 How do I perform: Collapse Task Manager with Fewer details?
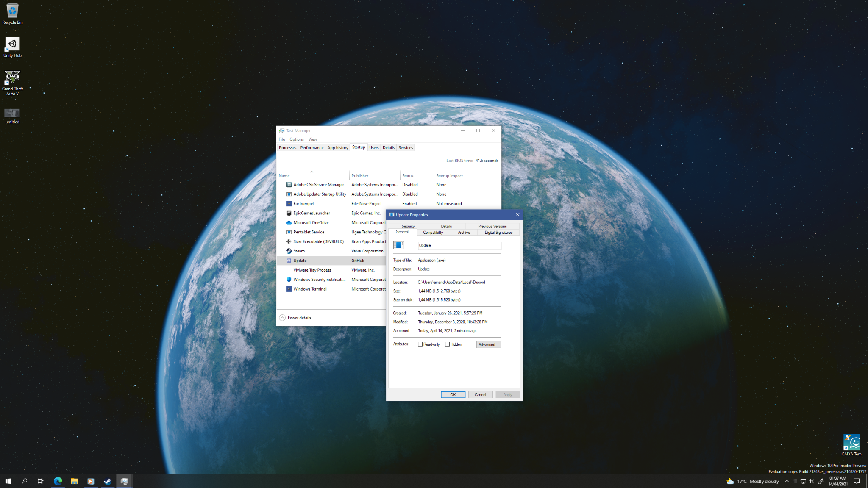pos(295,318)
